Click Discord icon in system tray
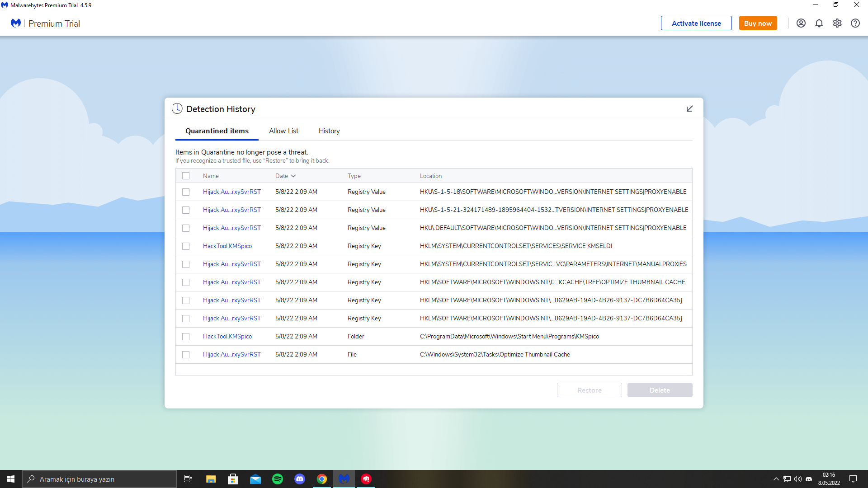 click(x=809, y=479)
